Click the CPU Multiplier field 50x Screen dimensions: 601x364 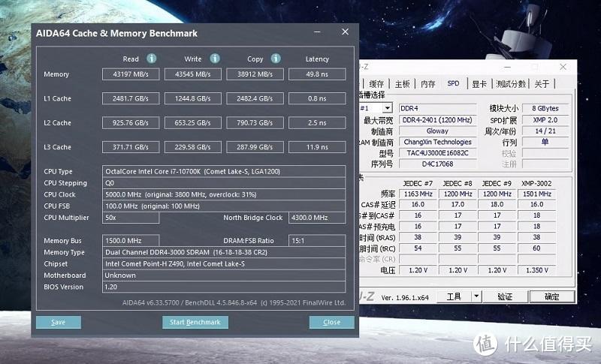pyautogui.click(x=131, y=218)
